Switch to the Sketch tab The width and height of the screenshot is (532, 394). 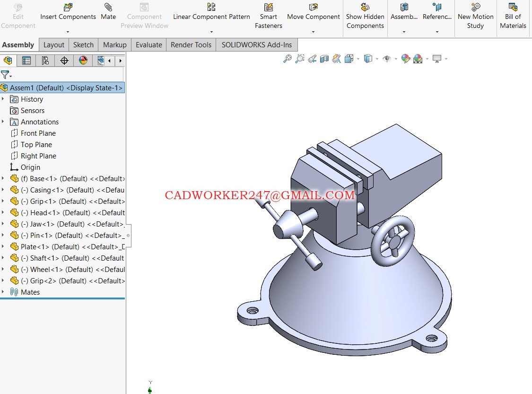point(83,45)
